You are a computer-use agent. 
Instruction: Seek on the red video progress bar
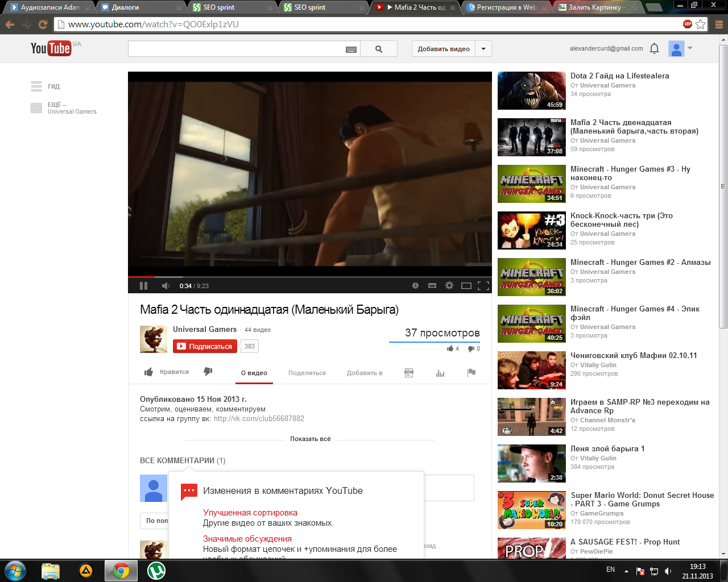pyautogui.click(x=310, y=277)
